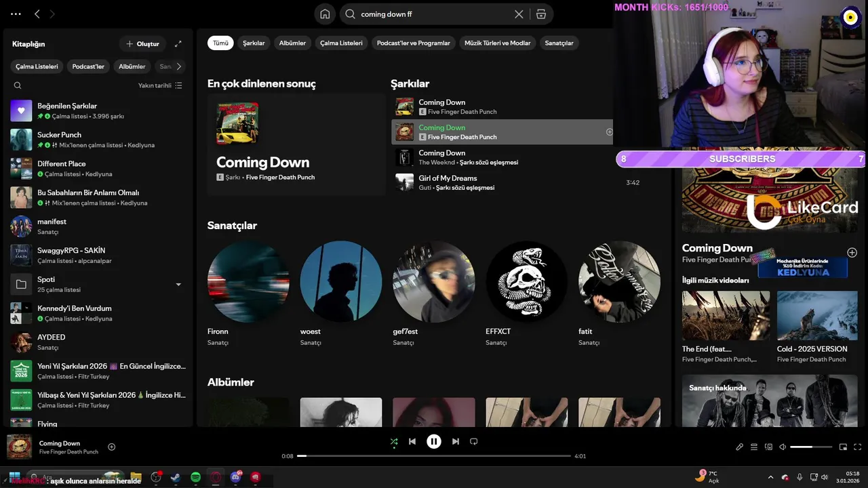Select the Şarkılar filter tab
The height and width of the screenshot is (488, 868).
point(254,43)
